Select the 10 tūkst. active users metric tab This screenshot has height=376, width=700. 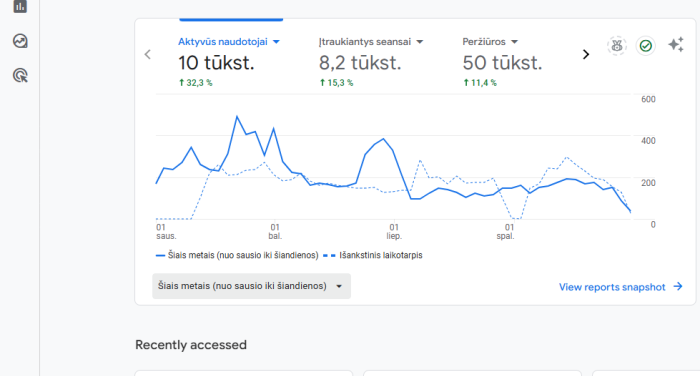(x=217, y=63)
